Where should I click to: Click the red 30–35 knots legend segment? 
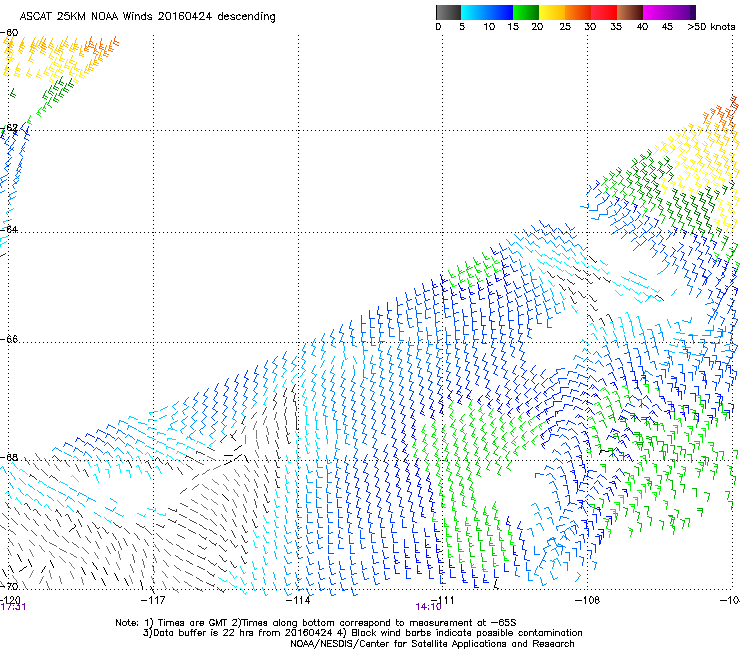(604, 12)
